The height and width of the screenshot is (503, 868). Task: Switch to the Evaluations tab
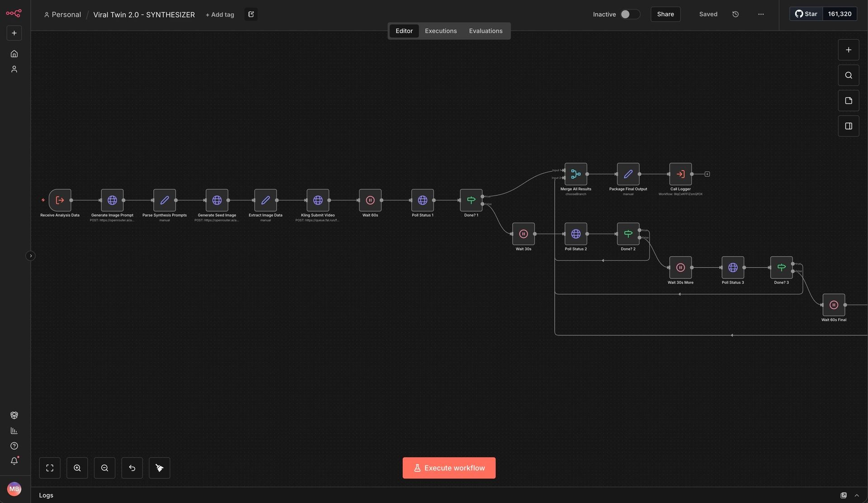pyautogui.click(x=486, y=31)
